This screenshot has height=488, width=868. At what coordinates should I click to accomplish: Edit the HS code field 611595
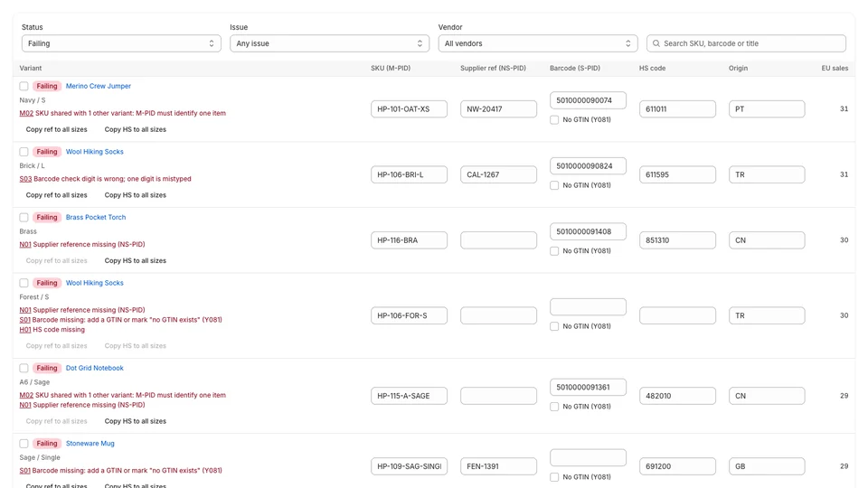(x=677, y=174)
